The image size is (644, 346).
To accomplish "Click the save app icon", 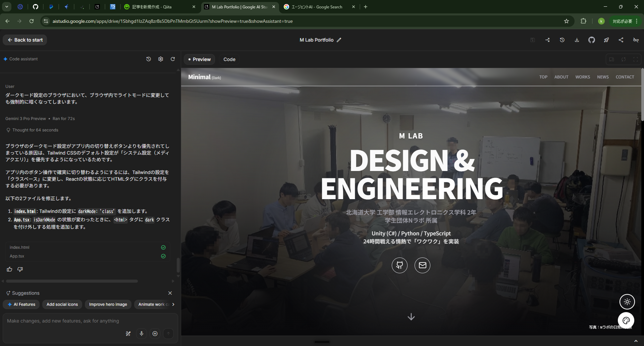I will (532, 40).
